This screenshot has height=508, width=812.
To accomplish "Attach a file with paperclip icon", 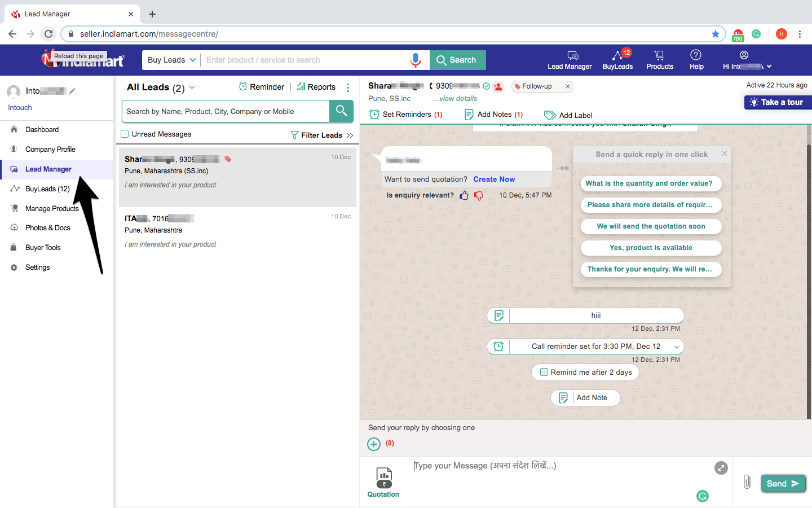I will point(747,482).
